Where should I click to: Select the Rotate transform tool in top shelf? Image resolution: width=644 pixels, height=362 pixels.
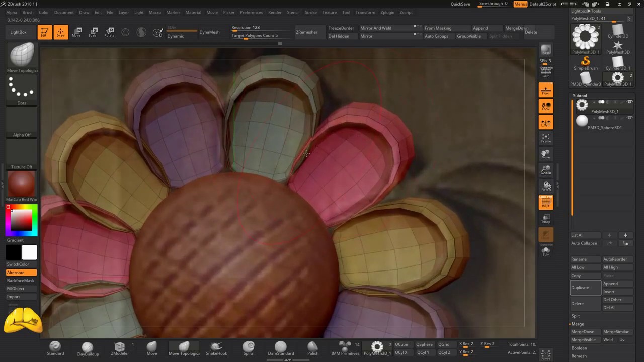click(x=109, y=32)
